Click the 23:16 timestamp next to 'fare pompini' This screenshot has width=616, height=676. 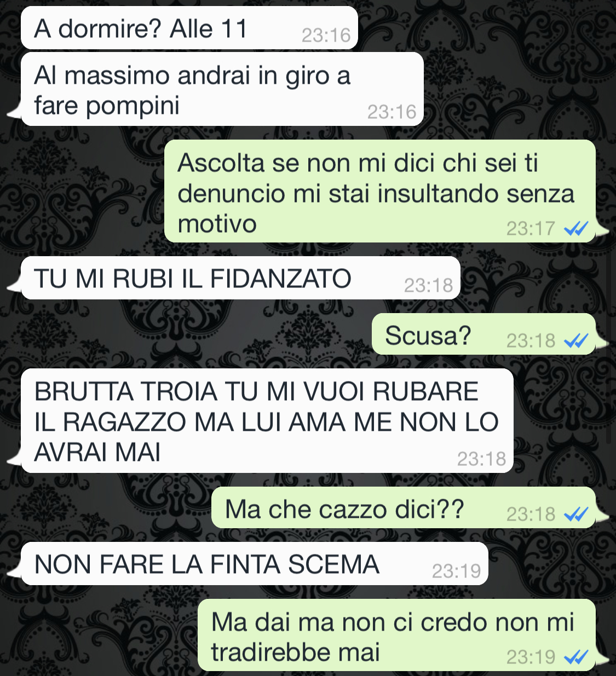392,112
